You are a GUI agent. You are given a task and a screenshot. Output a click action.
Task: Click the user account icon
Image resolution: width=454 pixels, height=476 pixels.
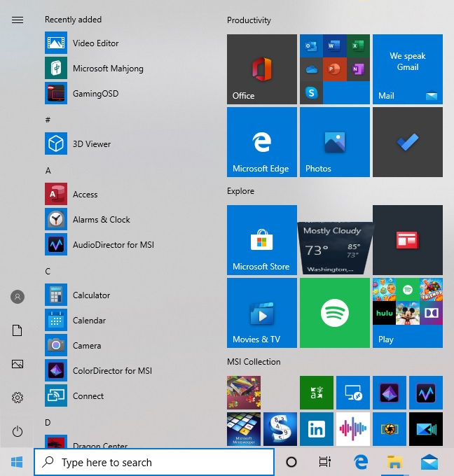(x=18, y=297)
